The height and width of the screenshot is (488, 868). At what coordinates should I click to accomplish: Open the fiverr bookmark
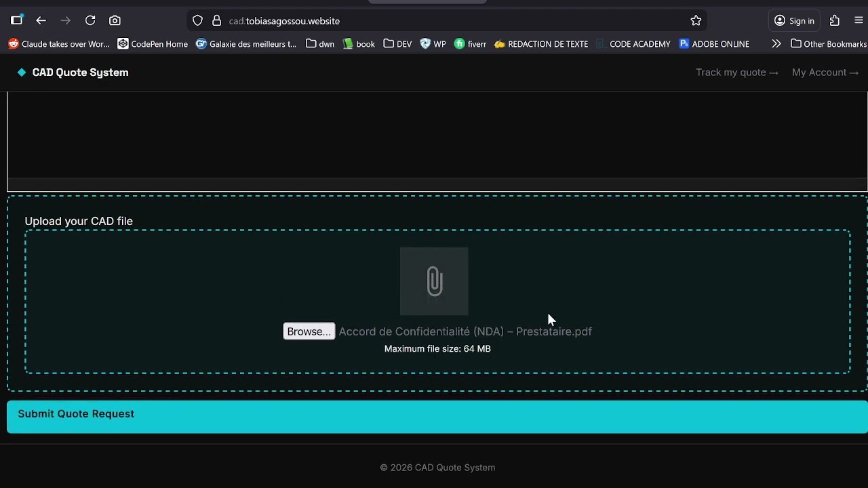click(470, 44)
